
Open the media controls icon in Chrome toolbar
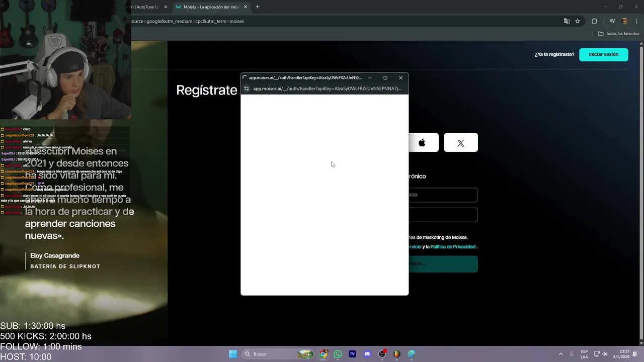612,21
